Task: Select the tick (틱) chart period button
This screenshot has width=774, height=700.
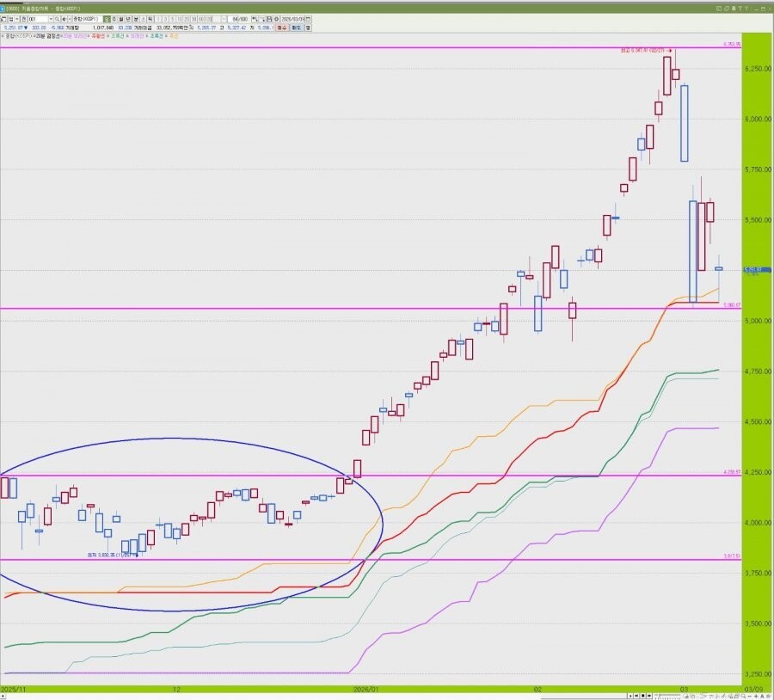Action: click(150, 19)
